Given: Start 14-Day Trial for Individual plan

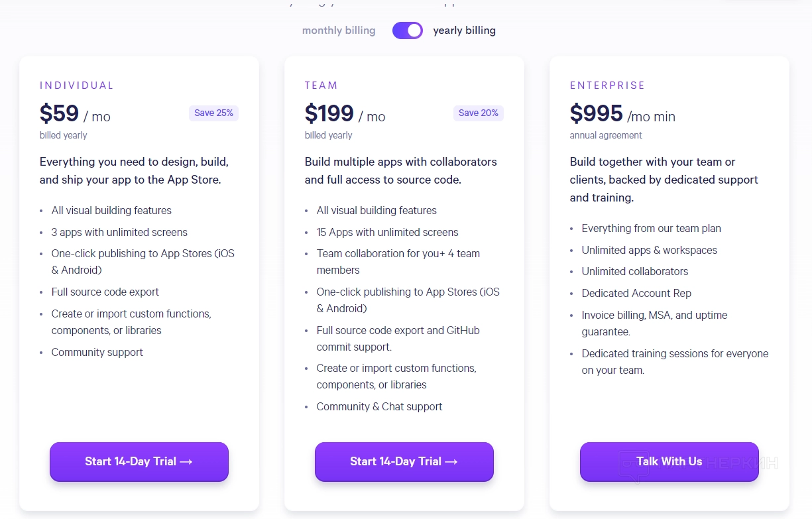Looking at the screenshot, I should click(139, 461).
